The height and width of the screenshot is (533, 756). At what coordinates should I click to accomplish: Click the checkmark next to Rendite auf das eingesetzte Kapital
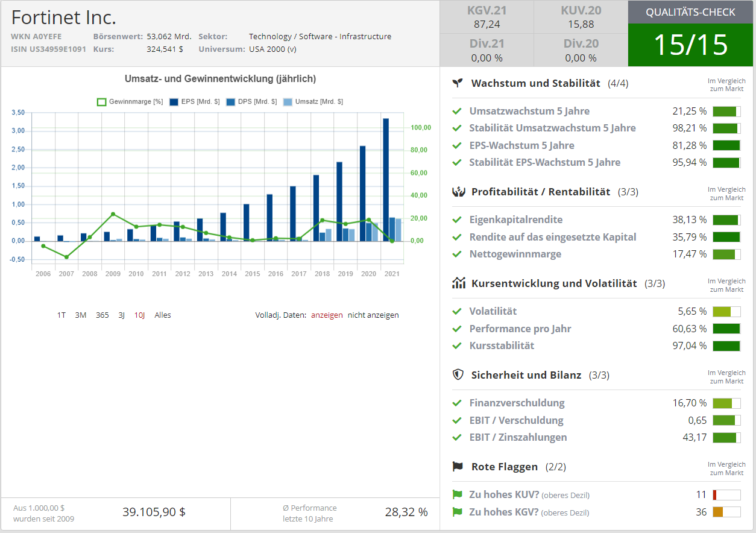tap(457, 237)
